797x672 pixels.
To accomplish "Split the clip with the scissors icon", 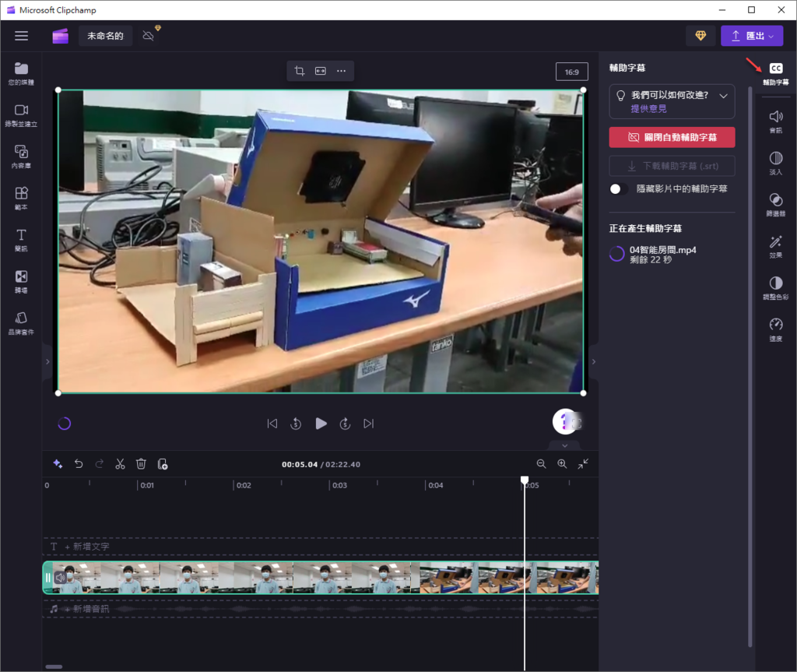I will [120, 464].
